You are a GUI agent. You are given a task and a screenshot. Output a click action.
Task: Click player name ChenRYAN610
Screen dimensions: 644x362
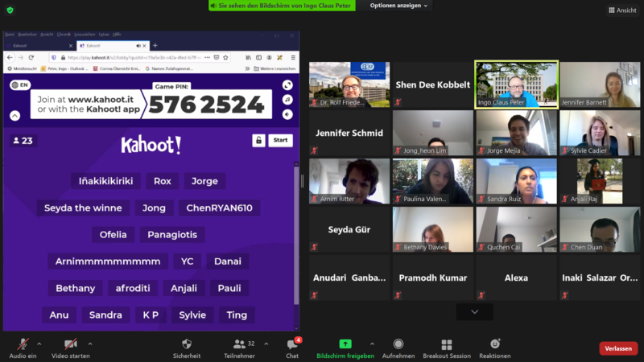click(219, 208)
